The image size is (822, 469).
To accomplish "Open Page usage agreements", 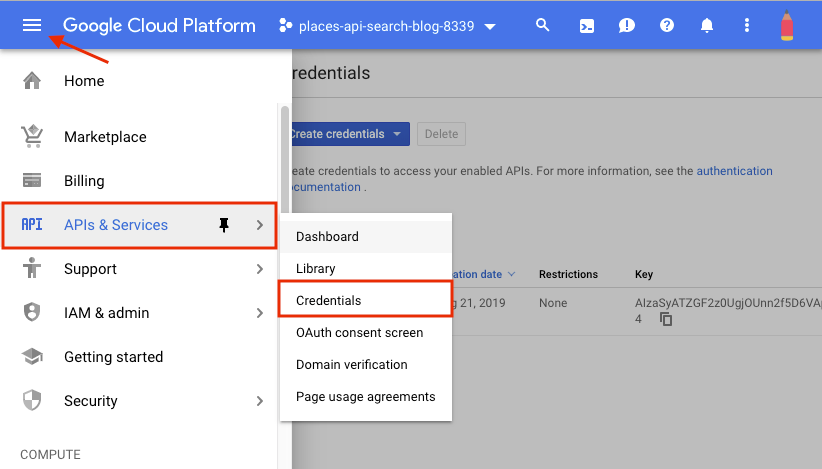I will click(366, 396).
